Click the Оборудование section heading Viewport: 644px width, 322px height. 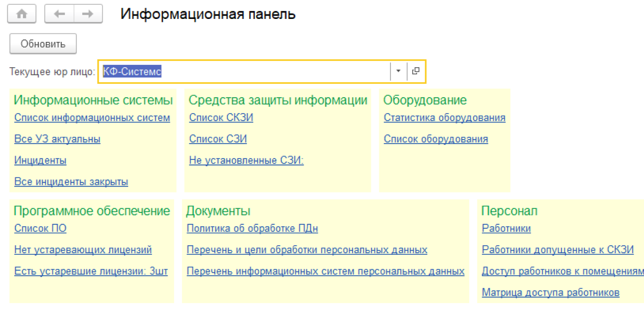point(425,100)
